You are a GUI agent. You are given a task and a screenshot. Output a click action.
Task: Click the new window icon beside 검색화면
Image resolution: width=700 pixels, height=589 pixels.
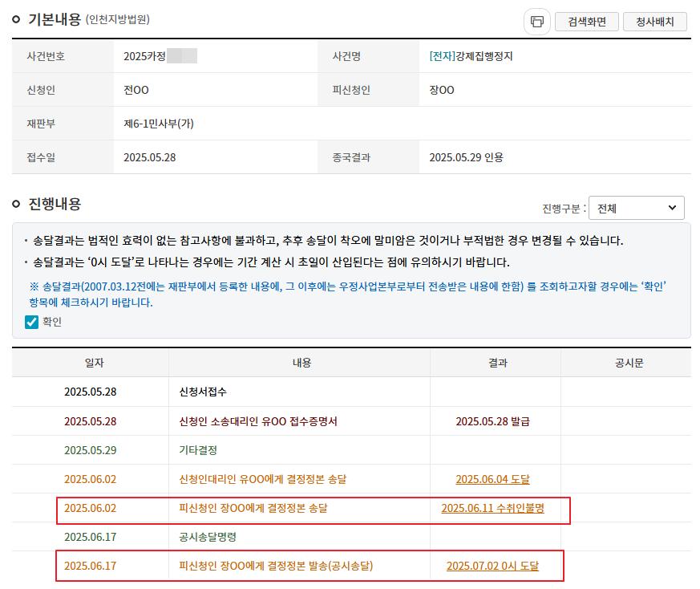[536, 22]
